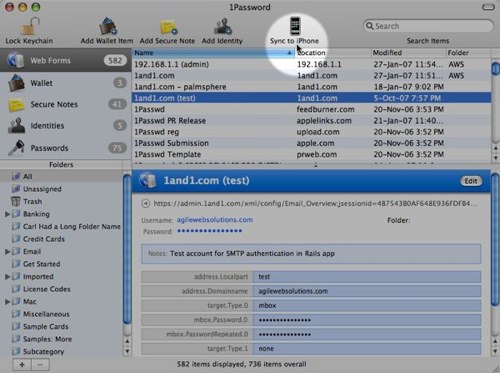
Task: Select the 1and1.com - palmsphere row
Action: [311, 87]
